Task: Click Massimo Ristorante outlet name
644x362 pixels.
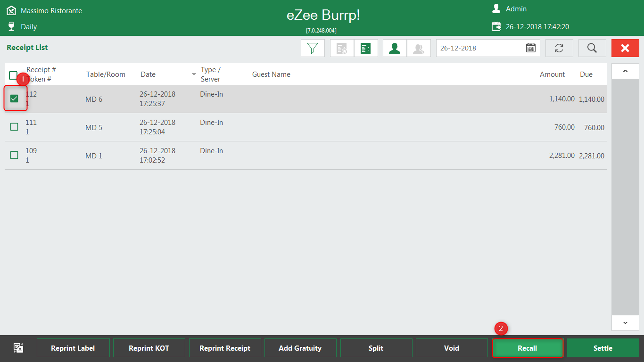Action: 51,10
